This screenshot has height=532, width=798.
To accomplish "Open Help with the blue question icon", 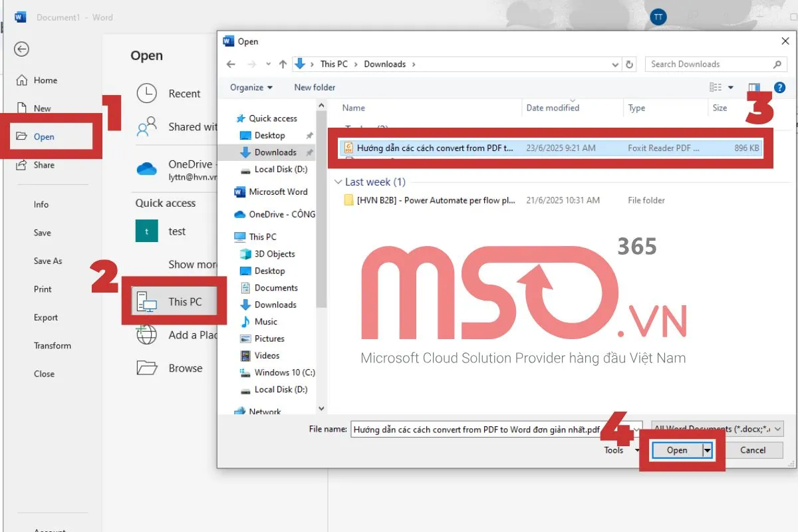I will click(x=780, y=88).
